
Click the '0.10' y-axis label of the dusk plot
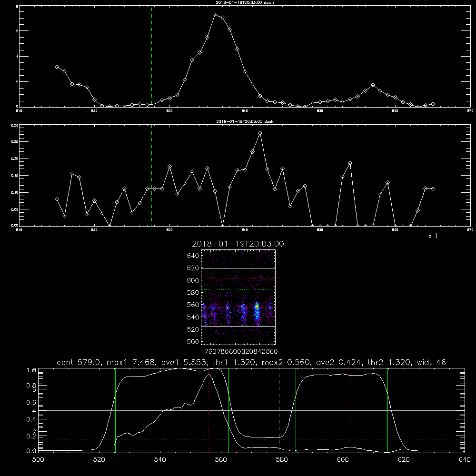point(15,192)
